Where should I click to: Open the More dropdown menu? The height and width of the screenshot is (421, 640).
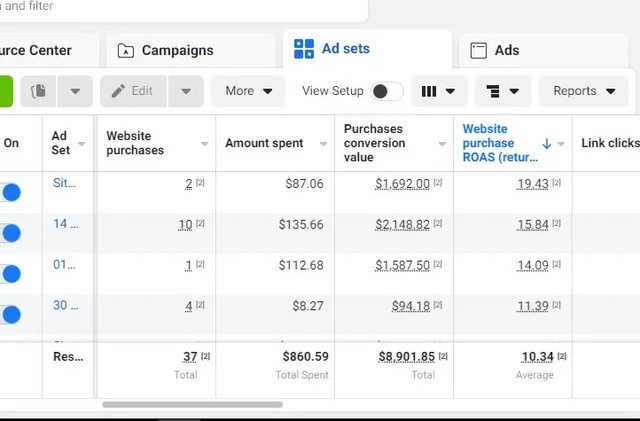pos(248,91)
